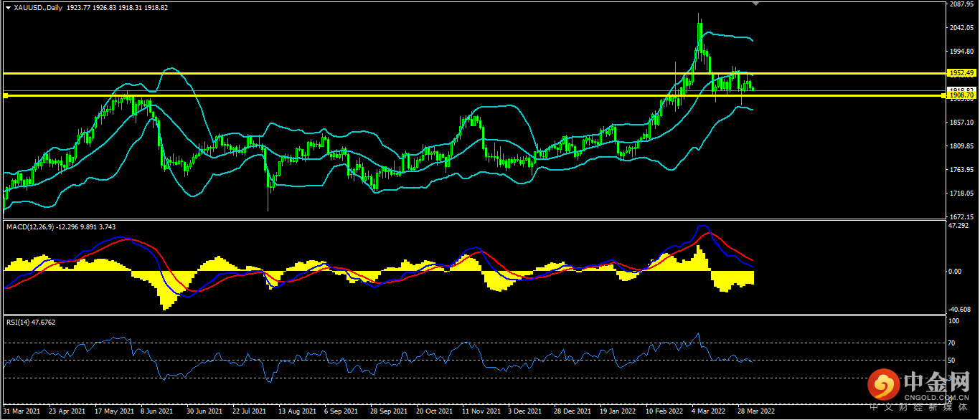Click the 28 Sep 2021 date label

(x=388, y=412)
